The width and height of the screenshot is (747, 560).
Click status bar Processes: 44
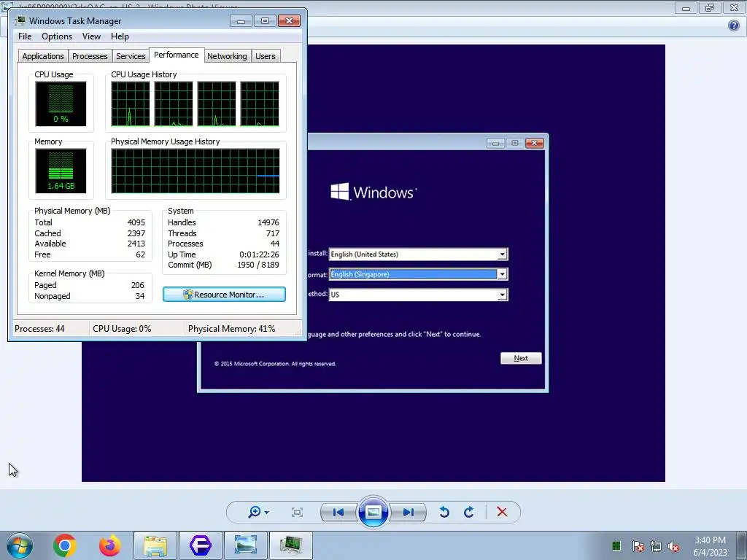point(39,329)
